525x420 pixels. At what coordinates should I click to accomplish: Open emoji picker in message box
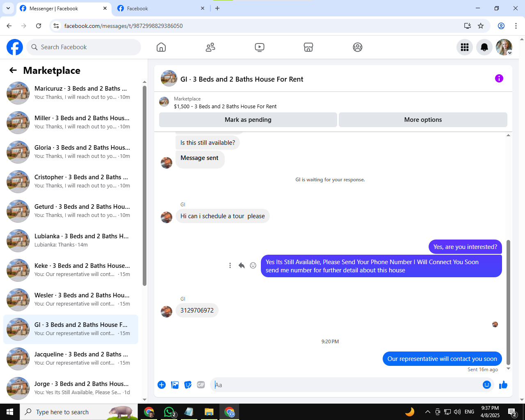[x=487, y=385]
